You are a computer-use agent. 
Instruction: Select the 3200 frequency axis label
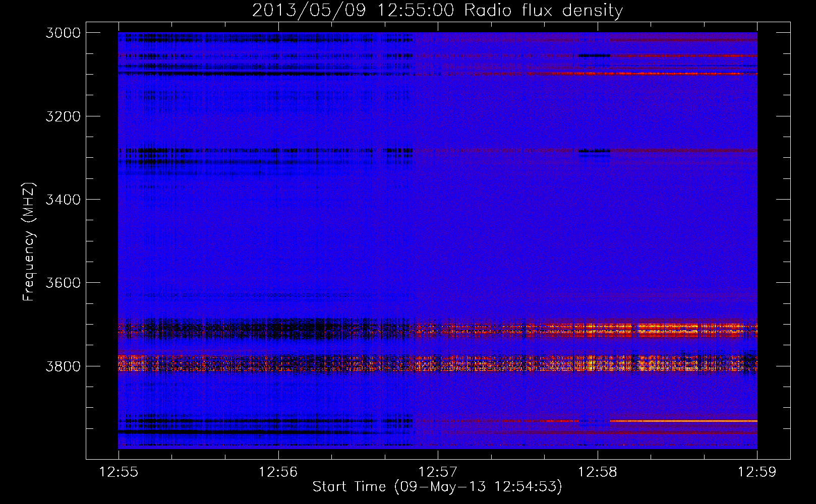tap(63, 116)
